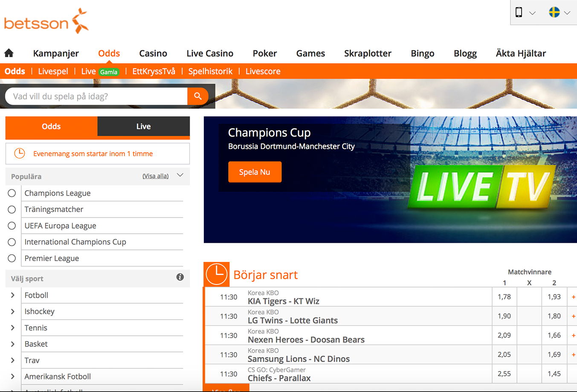The height and width of the screenshot is (392, 577).
Task: Collapse the Populära section chevron
Action: tap(180, 175)
